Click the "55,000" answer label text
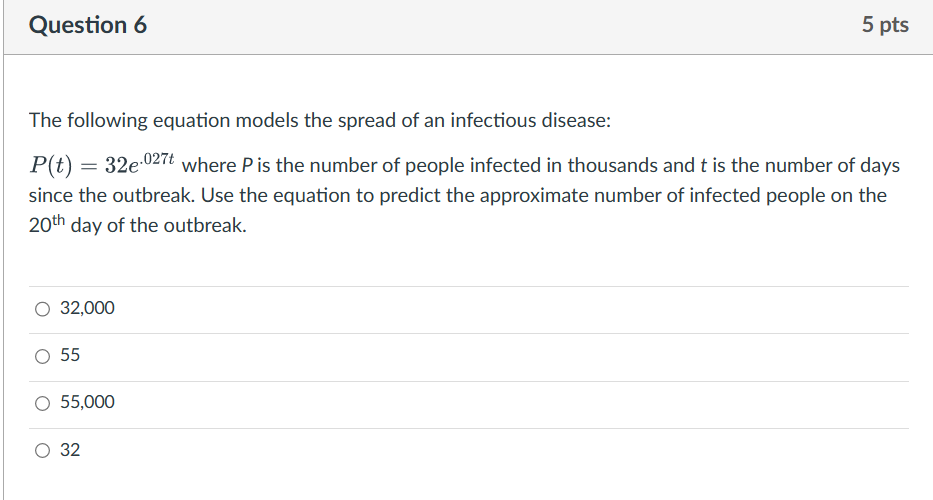The image size is (933, 500). pyautogui.click(x=87, y=402)
